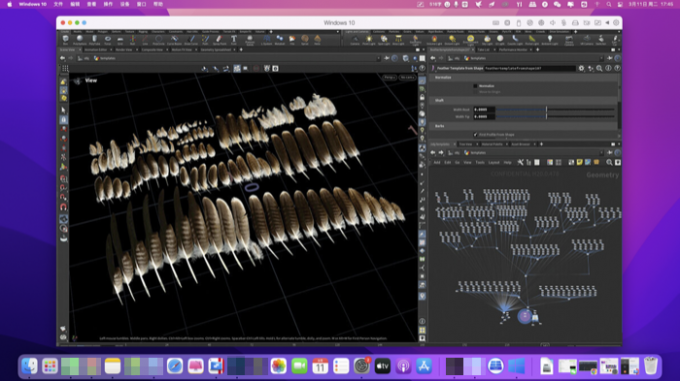680x381 pixels.
Task: Open the node info icon in parameters
Action: point(608,68)
